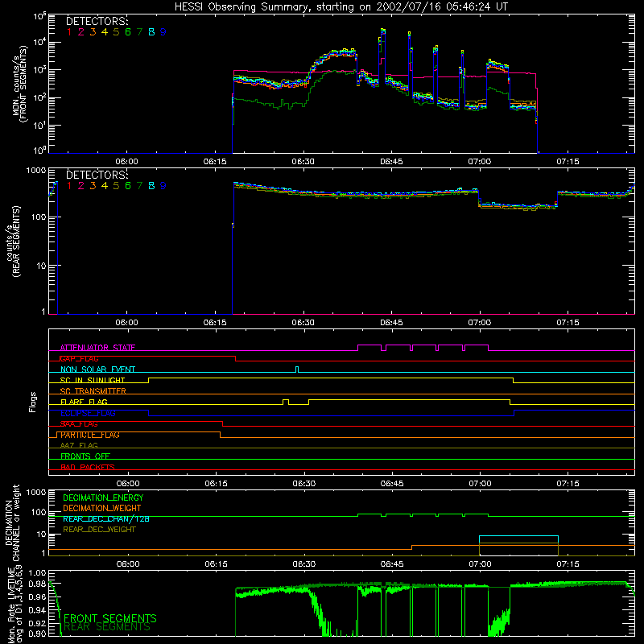Click 06:00 tick under the flags plot
This screenshot has height=644, width=644.
(128, 484)
